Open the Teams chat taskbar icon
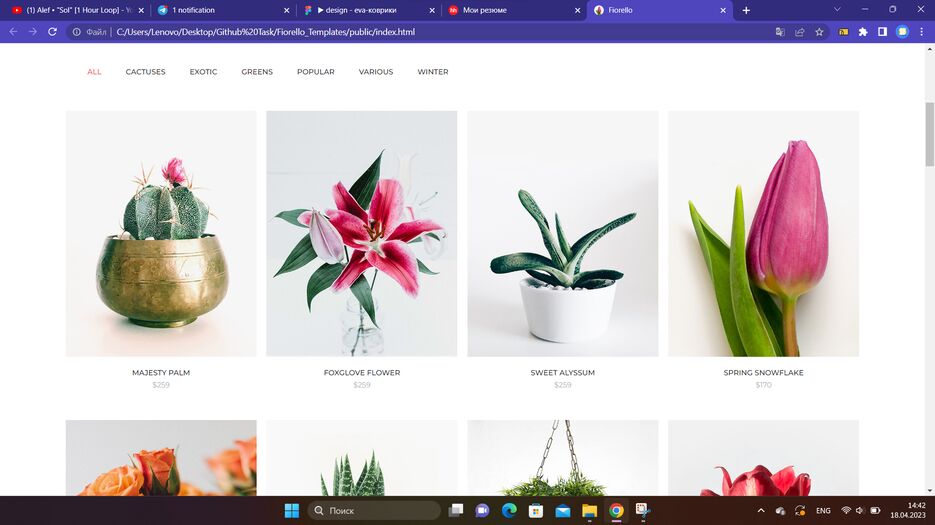The width and height of the screenshot is (935, 525). (482, 511)
